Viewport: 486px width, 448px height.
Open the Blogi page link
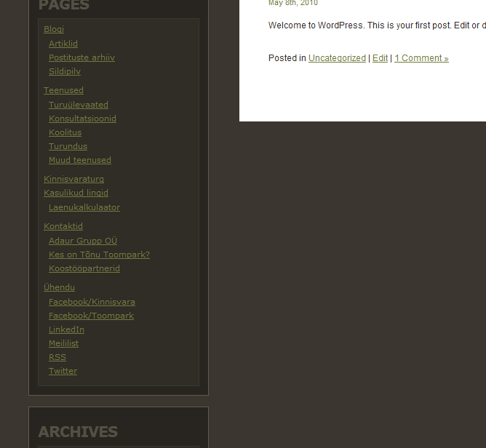pyautogui.click(x=54, y=29)
